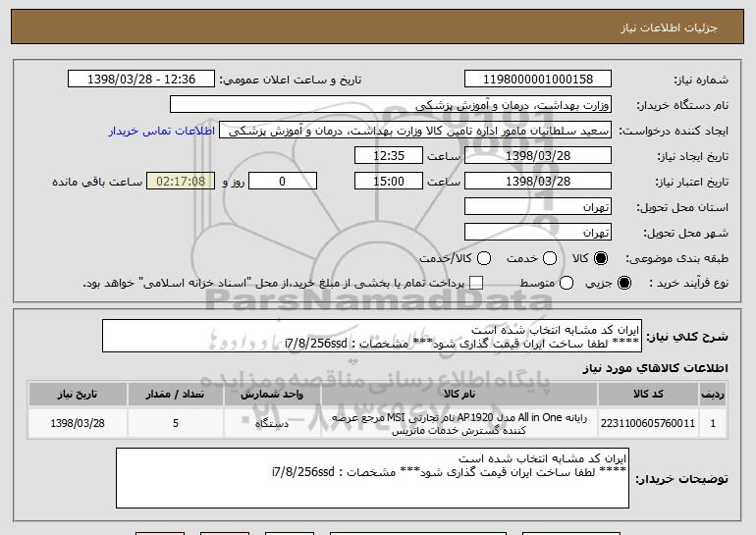Click the ایجاد کننده درخواست field

pyautogui.click(x=415, y=131)
